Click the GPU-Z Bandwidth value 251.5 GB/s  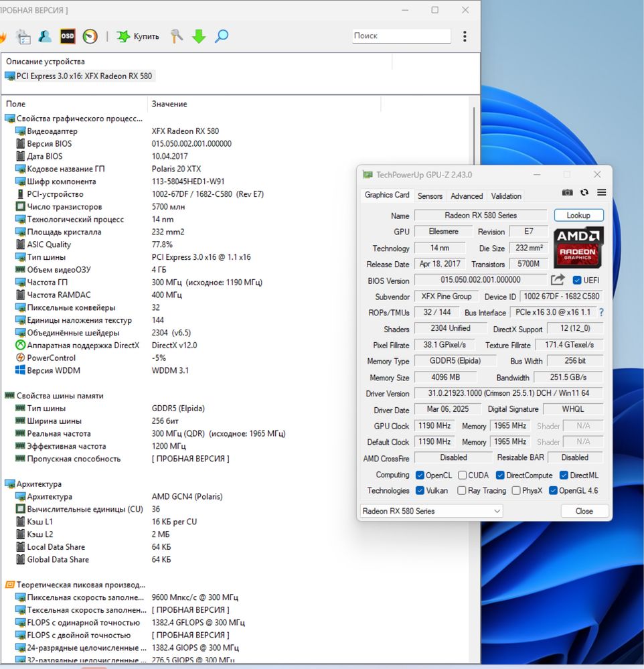(568, 377)
